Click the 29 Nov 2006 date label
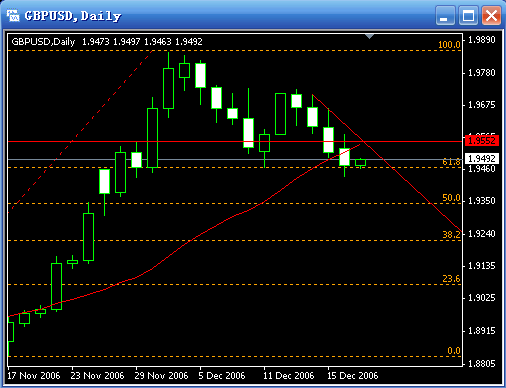This screenshot has width=506, height=388. point(161,376)
